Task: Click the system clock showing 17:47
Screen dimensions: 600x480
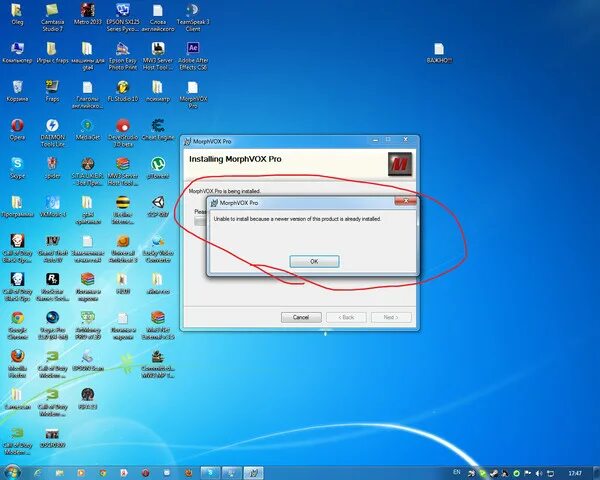Action: [x=575, y=473]
